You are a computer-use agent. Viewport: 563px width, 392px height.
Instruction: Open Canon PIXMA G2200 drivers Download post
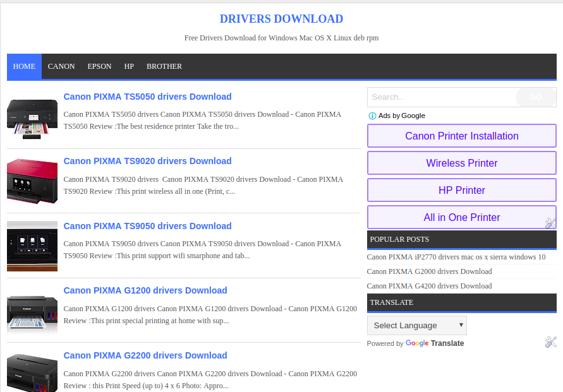[145, 355]
